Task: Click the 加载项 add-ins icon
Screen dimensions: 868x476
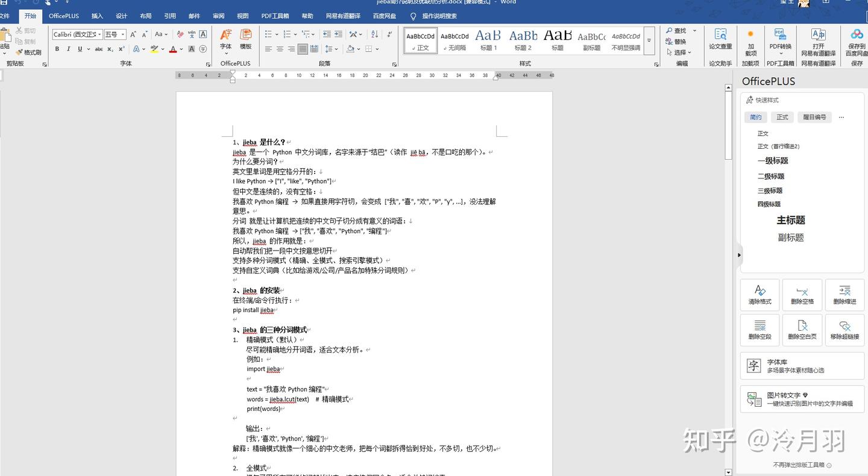Action: coord(750,41)
